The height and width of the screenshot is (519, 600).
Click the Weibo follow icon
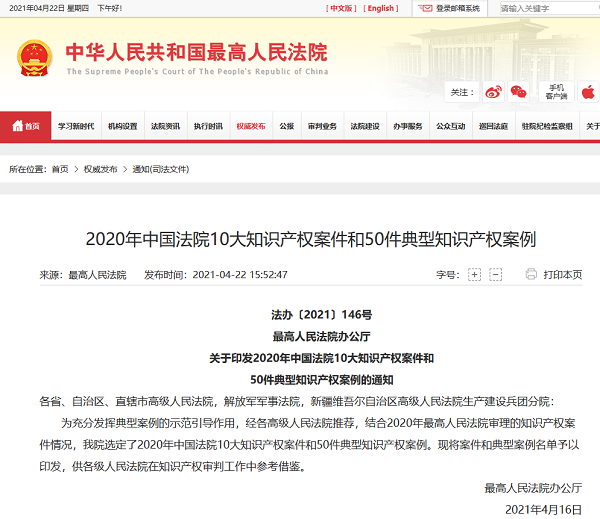[493, 92]
